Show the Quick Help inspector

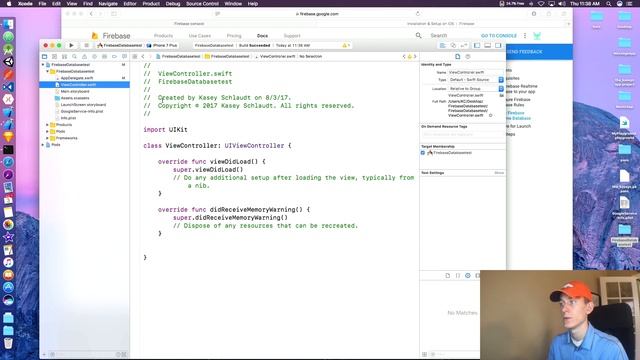pyautogui.click(x=468, y=56)
